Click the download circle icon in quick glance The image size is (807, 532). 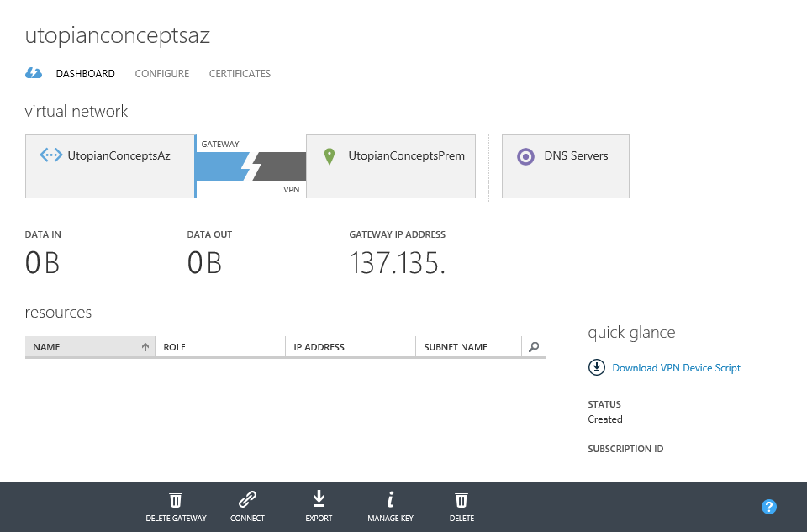click(597, 367)
